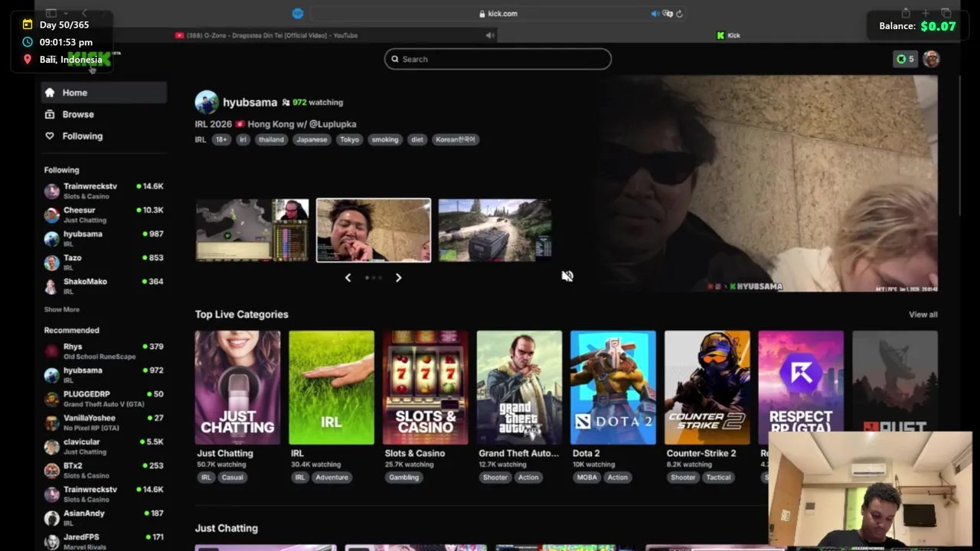Open JaredFPS avatar in Recommended
The height and width of the screenshot is (551, 980).
[x=51, y=542]
